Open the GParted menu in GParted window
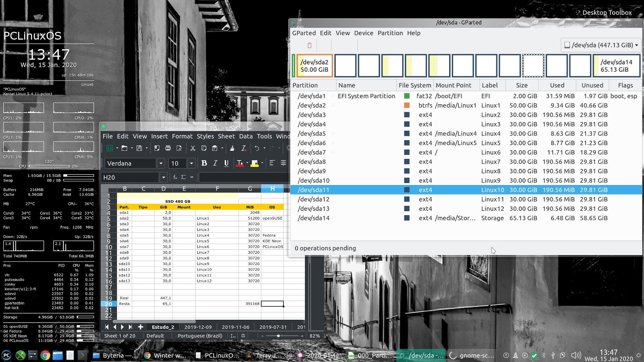The width and height of the screenshot is (644, 362). click(x=304, y=33)
